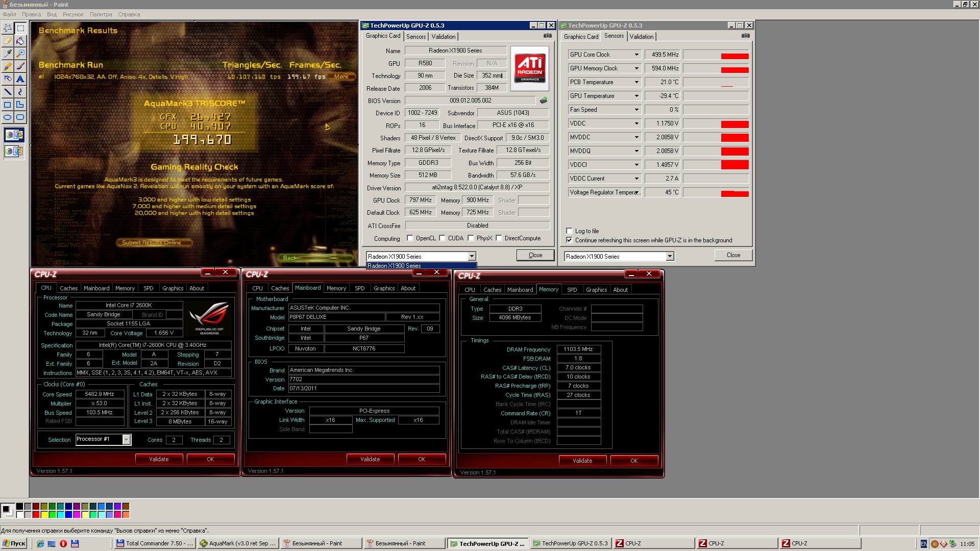Expand the GPU Memory Clock sensor dropdown

coord(636,68)
